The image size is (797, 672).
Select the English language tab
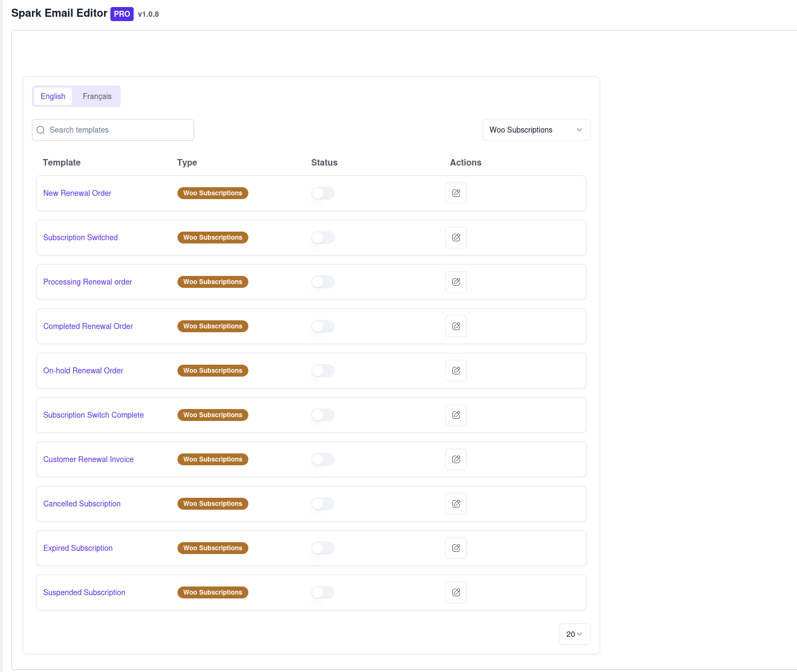pyautogui.click(x=53, y=96)
